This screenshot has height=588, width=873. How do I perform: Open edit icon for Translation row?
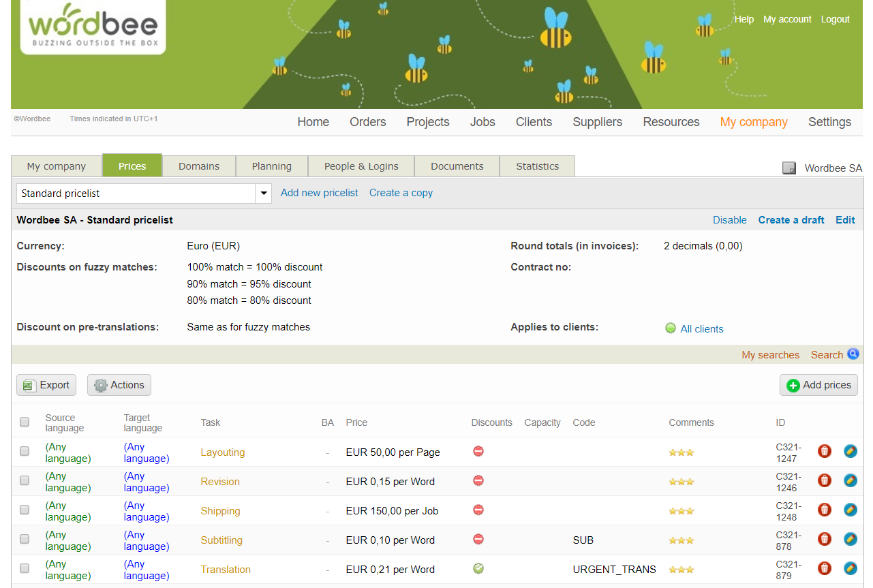pyautogui.click(x=850, y=568)
